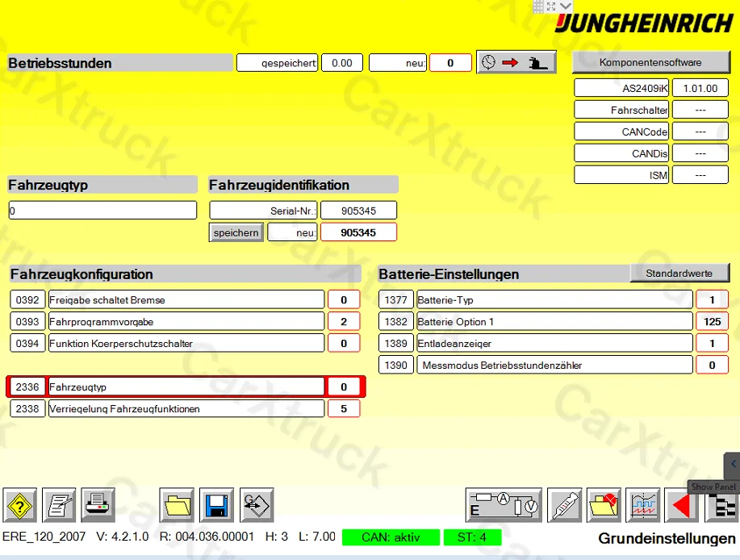Click the syringe icon in bottom toolbar
The image size is (740, 560).
pyautogui.click(x=564, y=505)
